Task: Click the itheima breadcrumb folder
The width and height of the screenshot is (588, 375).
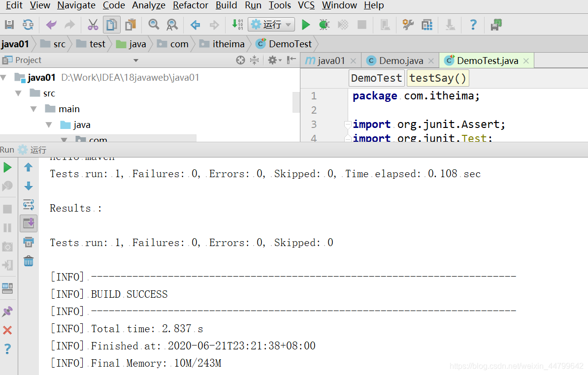Action: pos(222,44)
